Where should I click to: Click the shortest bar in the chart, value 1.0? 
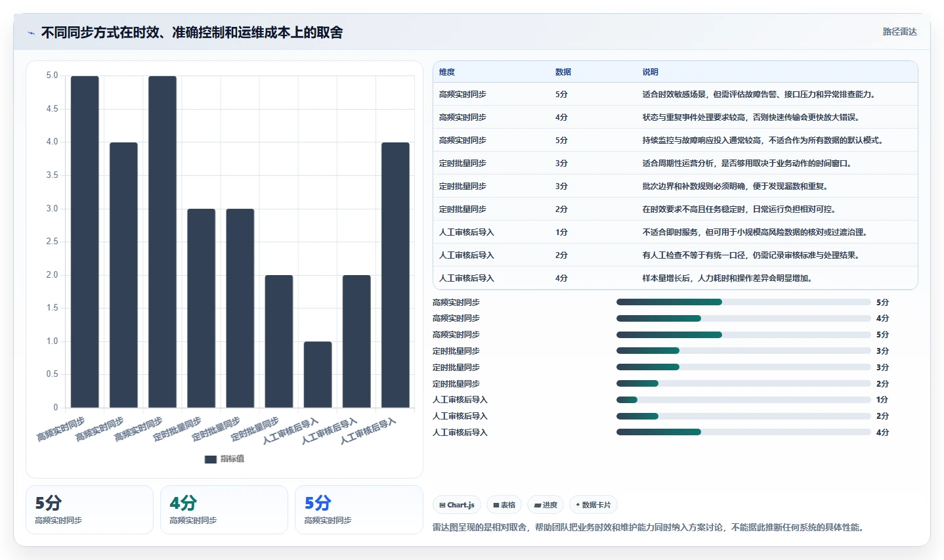point(318,374)
